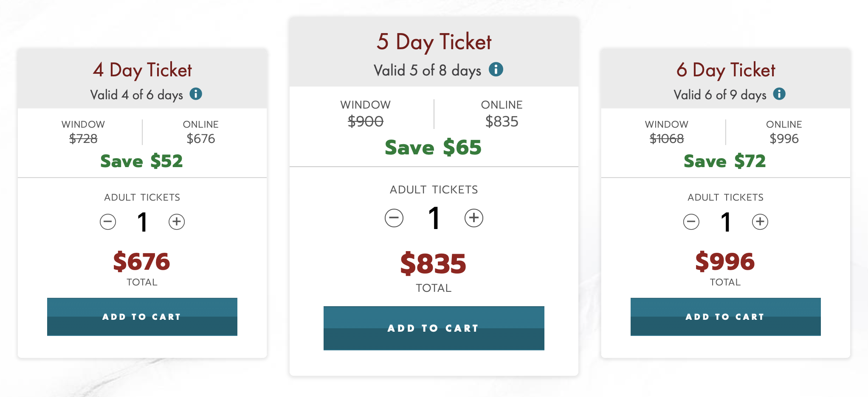The width and height of the screenshot is (868, 397).
Task: Select the 4 Day Ticket title
Action: pyautogui.click(x=142, y=70)
